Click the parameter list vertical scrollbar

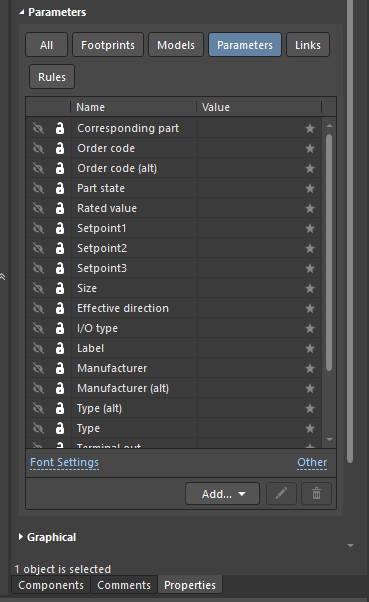point(329,252)
